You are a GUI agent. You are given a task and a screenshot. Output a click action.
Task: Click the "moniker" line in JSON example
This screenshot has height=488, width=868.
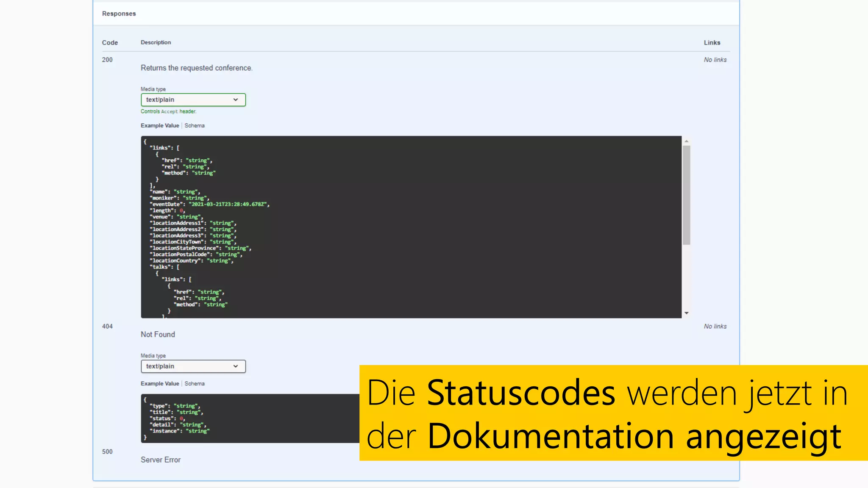click(179, 198)
